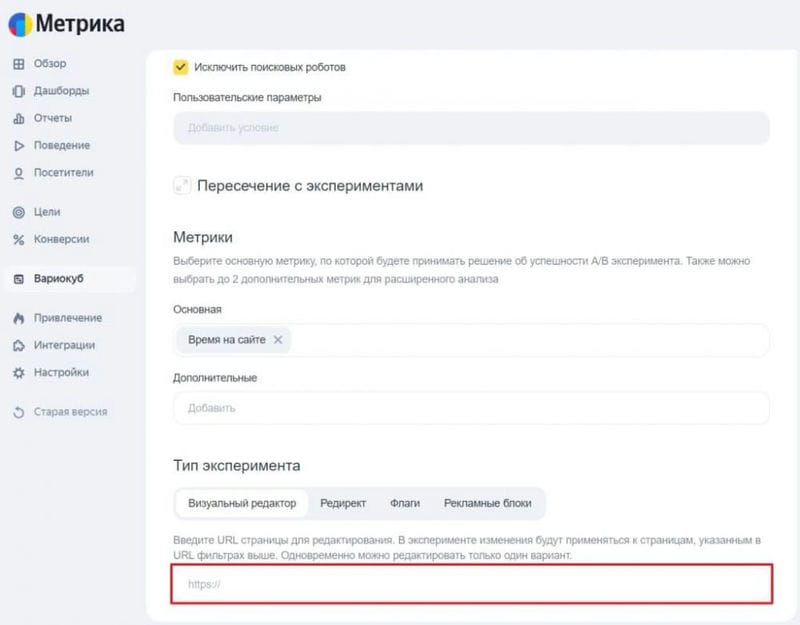The width and height of the screenshot is (800, 625).
Task: Remove the Время на сайте metric chip
Action: coord(278,340)
